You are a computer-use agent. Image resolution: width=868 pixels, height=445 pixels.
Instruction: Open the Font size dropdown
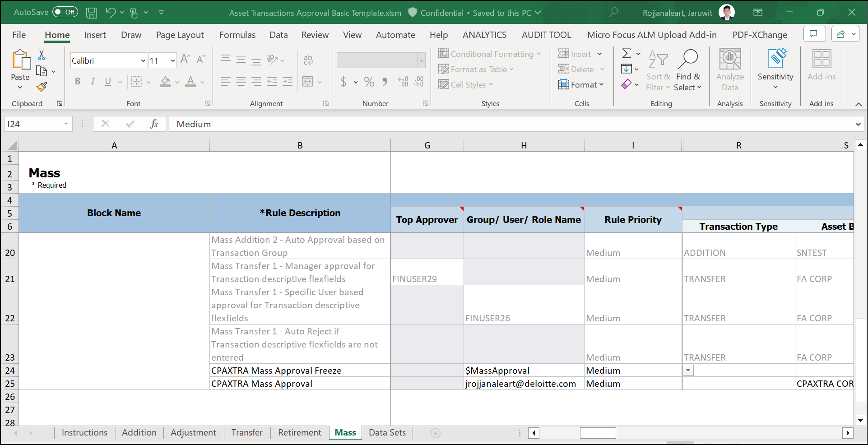click(172, 60)
